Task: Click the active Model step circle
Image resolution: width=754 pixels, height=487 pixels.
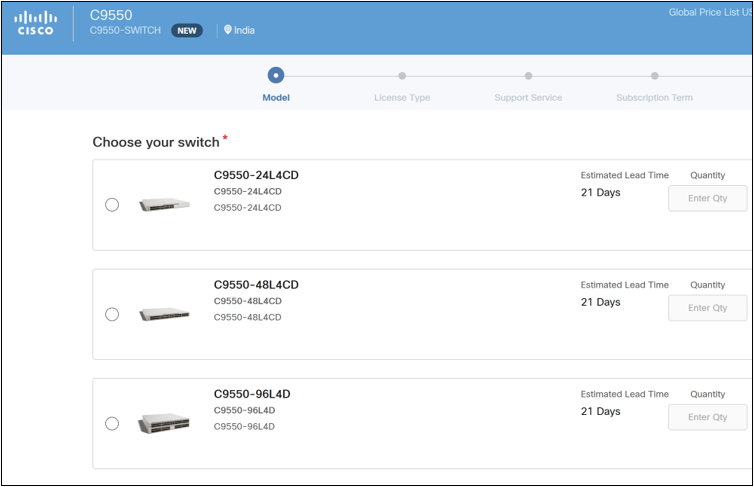Action: click(x=276, y=75)
